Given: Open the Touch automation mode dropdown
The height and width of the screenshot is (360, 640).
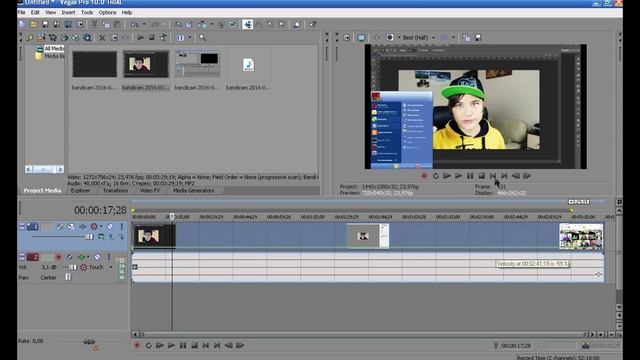Looking at the screenshot, I should [x=111, y=267].
